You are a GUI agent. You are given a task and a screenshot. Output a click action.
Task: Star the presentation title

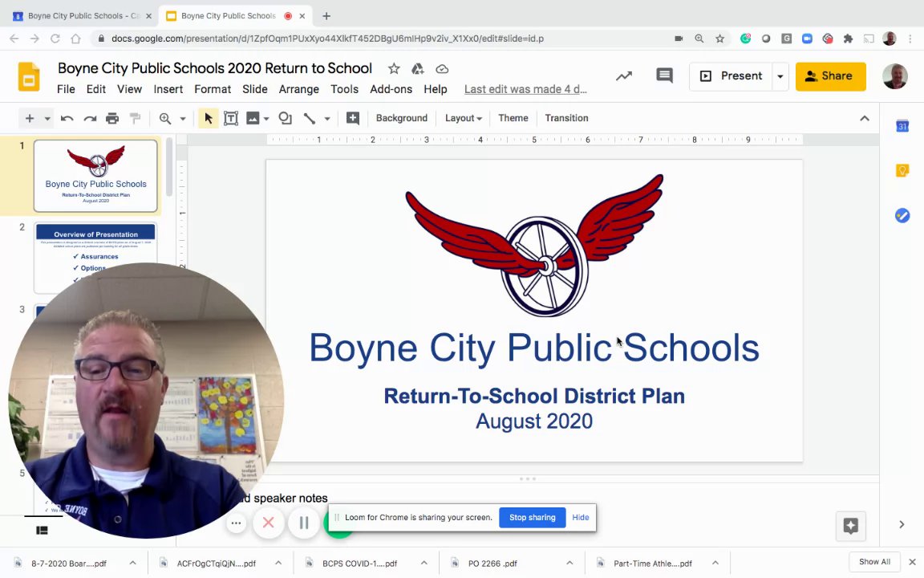tap(394, 69)
